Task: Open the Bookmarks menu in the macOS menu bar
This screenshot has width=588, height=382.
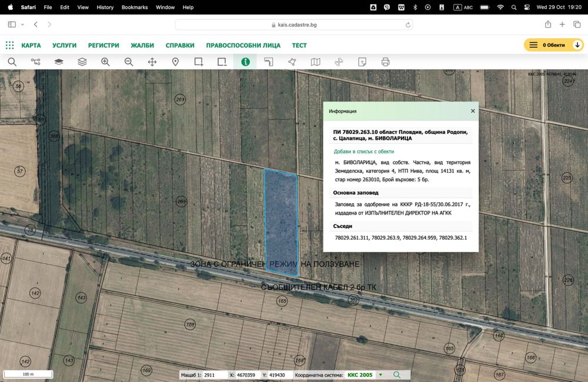Action: point(135,7)
